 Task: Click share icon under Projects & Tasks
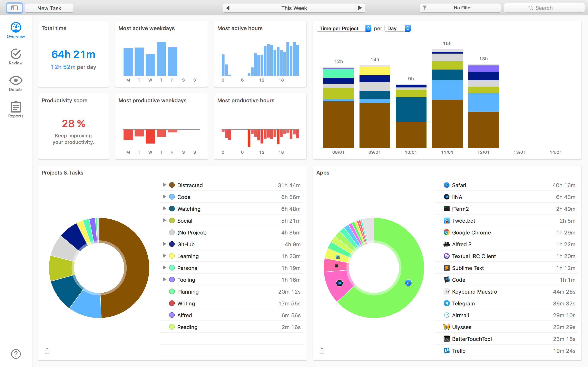pyautogui.click(x=47, y=351)
